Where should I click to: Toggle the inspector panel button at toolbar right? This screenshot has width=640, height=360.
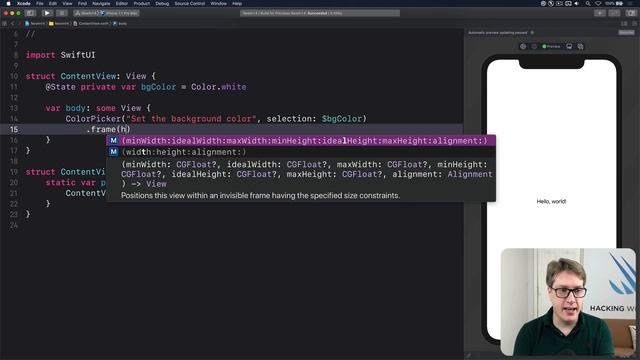631,13
